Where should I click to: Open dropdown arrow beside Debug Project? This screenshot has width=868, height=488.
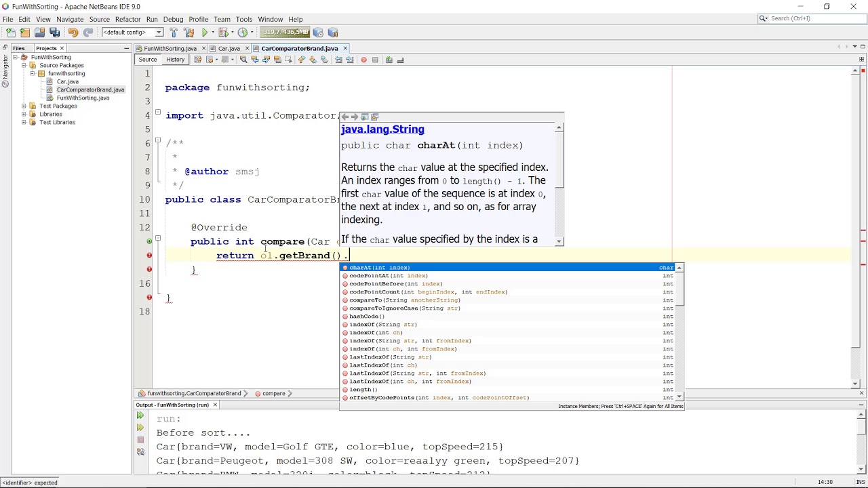tap(231, 33)
